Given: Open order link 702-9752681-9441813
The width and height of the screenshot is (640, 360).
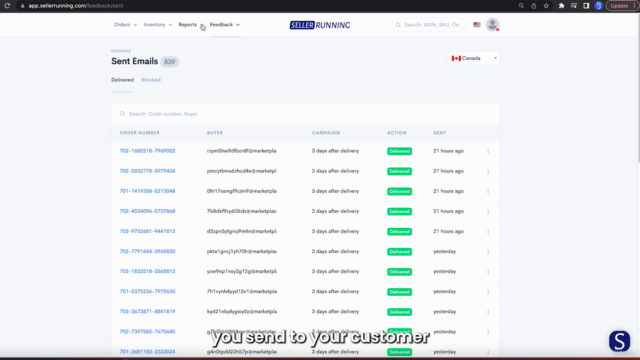Looking at the screenshot, I should tap(147, 231).
